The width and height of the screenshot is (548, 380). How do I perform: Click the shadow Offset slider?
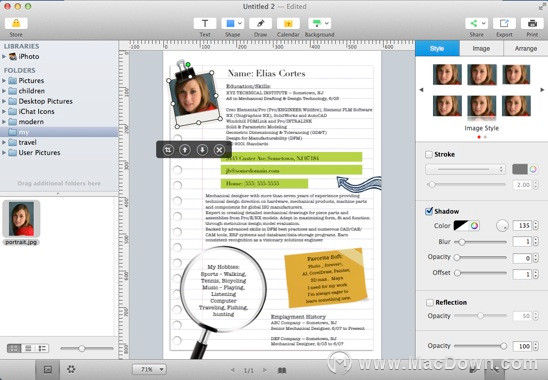click(481, 273)
